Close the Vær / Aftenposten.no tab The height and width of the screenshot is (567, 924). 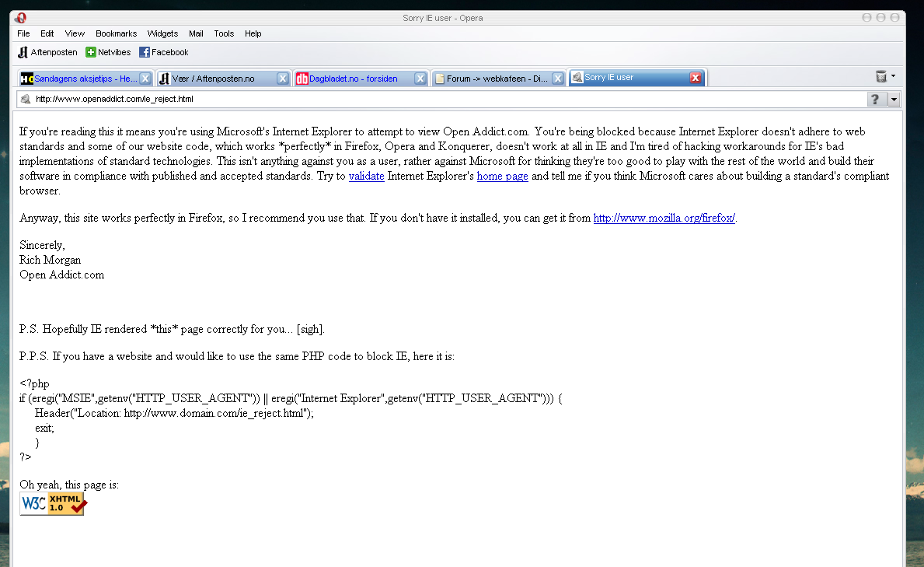pos(283,79)
